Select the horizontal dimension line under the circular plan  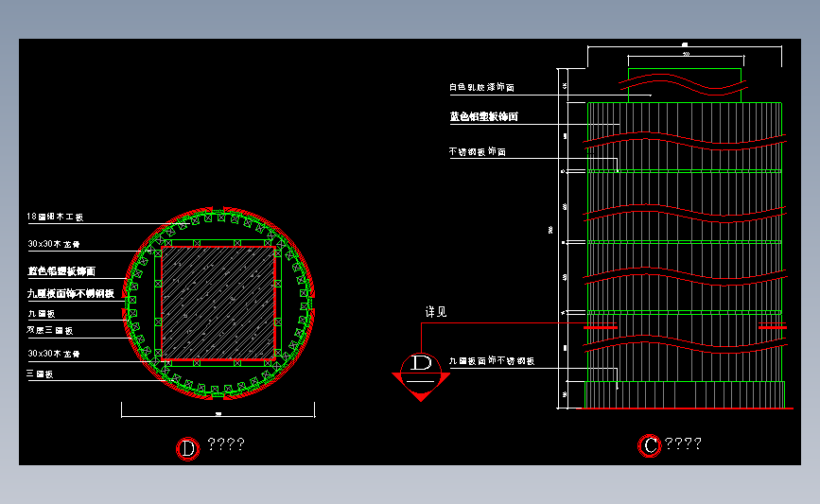(x=218, y=410)
